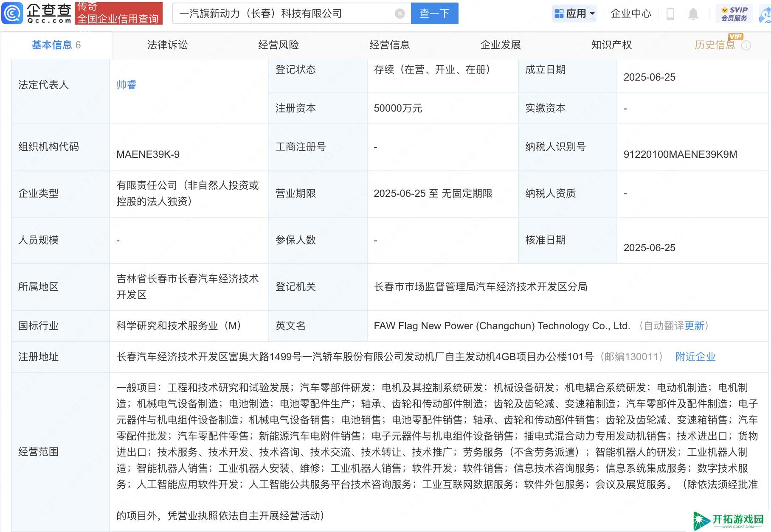Click the info icon next to 历史信息
771x532 pixels.
pyautogui.click(x=746, y=45)
